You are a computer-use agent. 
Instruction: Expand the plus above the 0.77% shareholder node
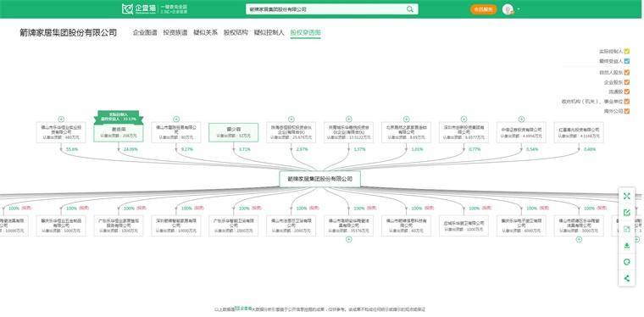tap(464, 120)
